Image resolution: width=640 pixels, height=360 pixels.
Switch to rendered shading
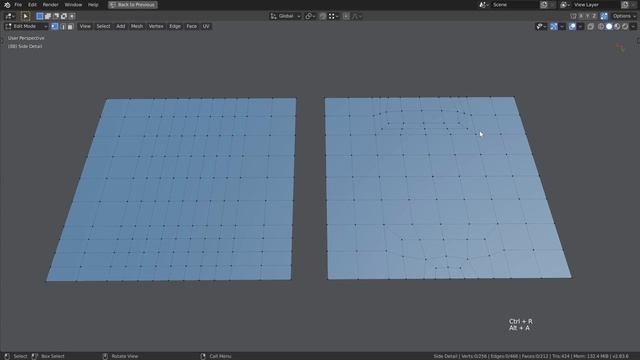click(x=625, y=27)
